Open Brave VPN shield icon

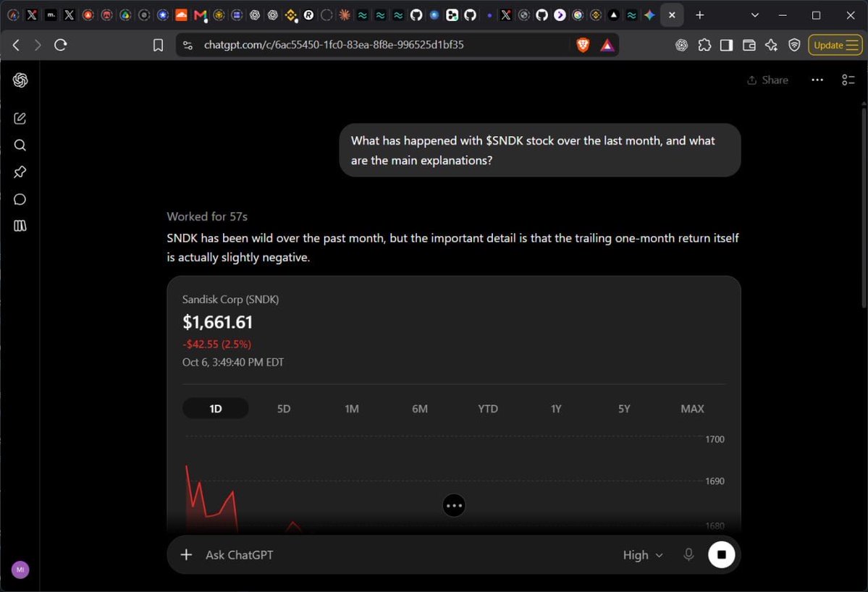coord(794,46)
